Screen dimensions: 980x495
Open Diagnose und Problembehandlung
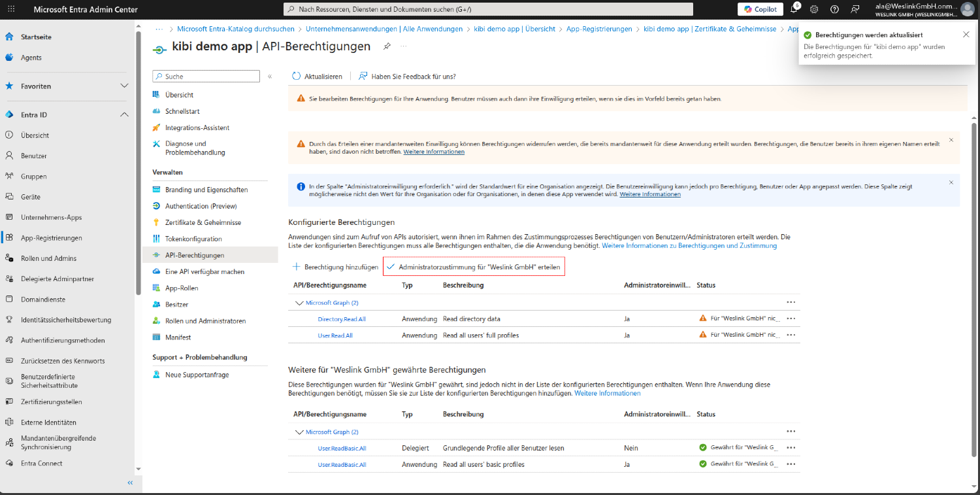click(195, 148)
